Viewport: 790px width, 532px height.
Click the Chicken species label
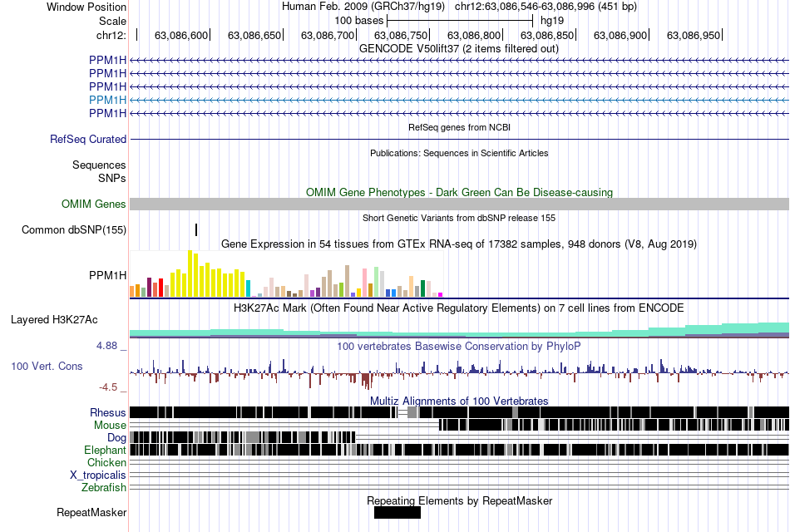pos(106,462)
